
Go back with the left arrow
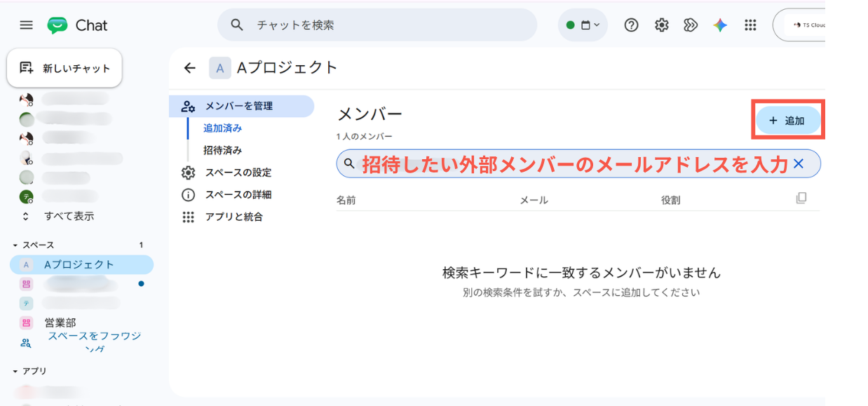point(189,68)
